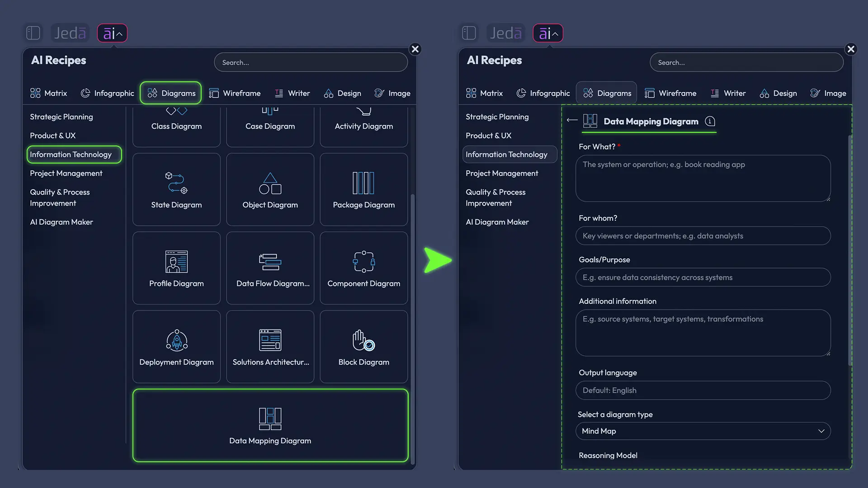Select Project Management in left window
This screenshot has height=488, width=868.
[66, 174]
